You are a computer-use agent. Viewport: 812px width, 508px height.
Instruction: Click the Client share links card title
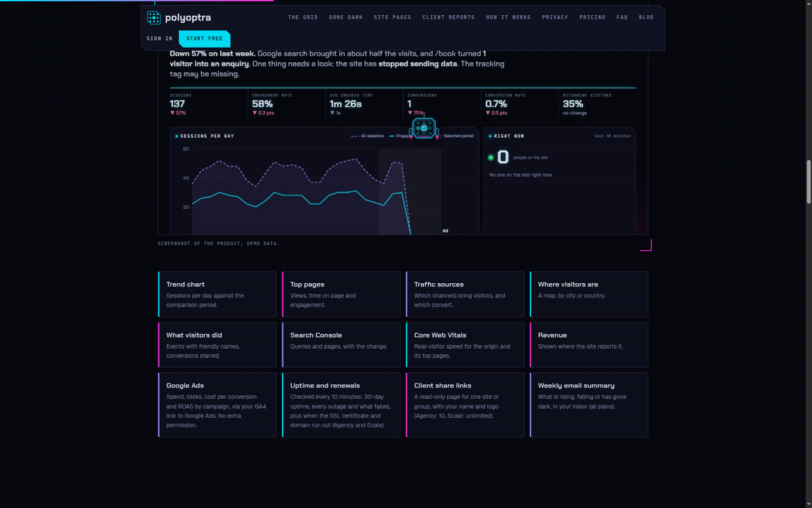point(443,385)
